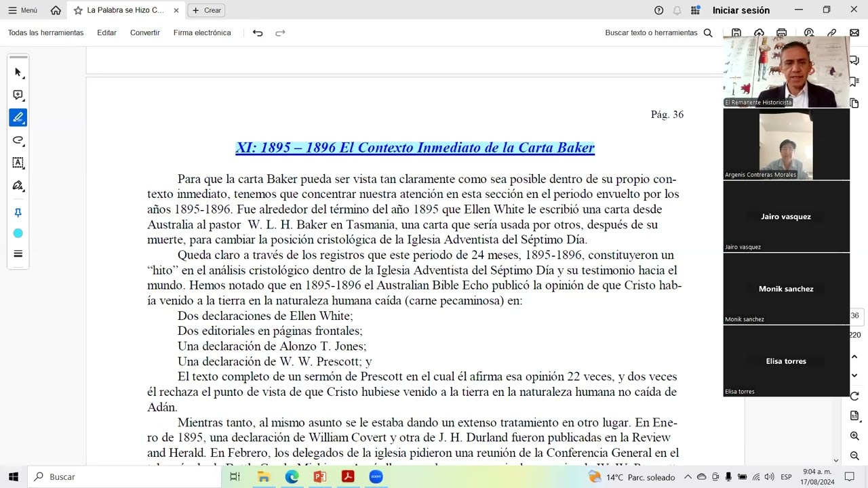Viewport: 868px width, 488px height.
Task: Change ESP keyboard input language
Action: tap(786, 477)
